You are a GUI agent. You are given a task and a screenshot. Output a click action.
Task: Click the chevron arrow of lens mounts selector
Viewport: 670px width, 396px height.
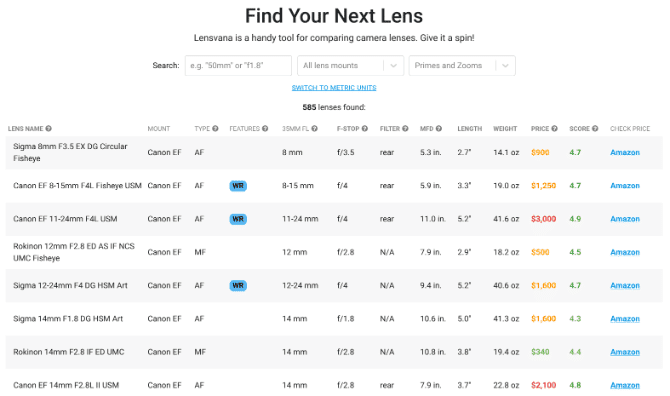click(x=394, y=66)
